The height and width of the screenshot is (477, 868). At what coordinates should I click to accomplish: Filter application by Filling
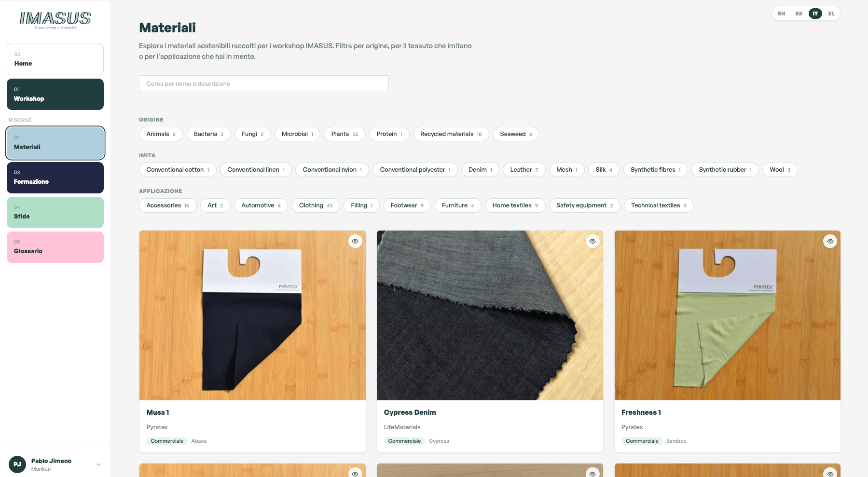[361, 205]
